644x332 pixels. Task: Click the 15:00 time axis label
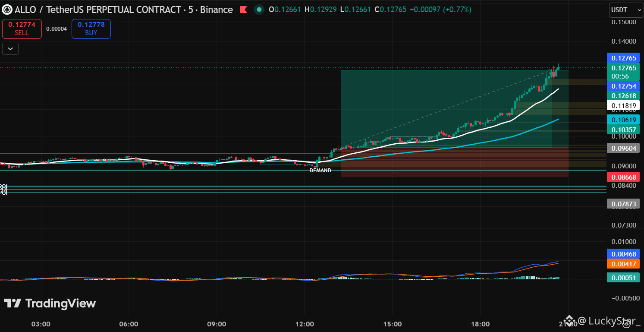[x=393, y=324]
